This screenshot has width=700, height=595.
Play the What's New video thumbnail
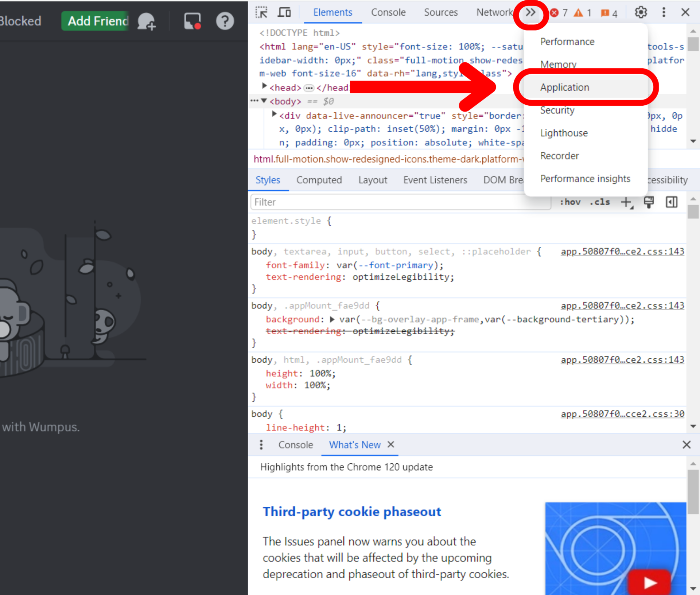649,582
